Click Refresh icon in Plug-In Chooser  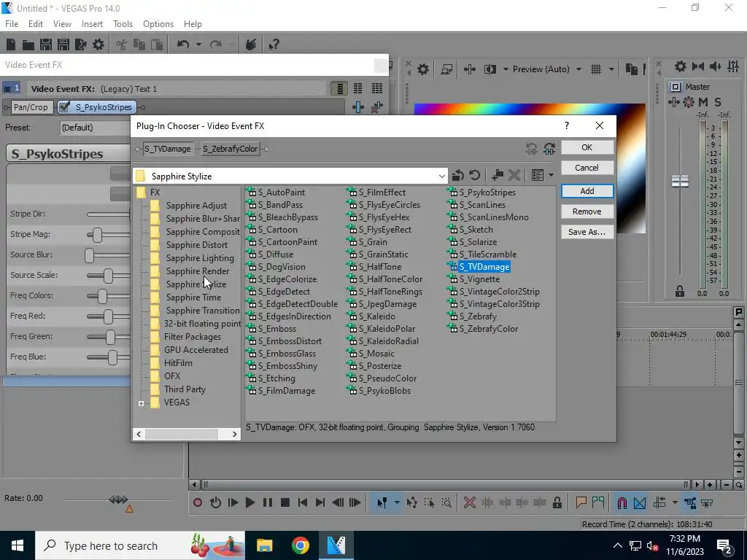(x=474, y=175)
